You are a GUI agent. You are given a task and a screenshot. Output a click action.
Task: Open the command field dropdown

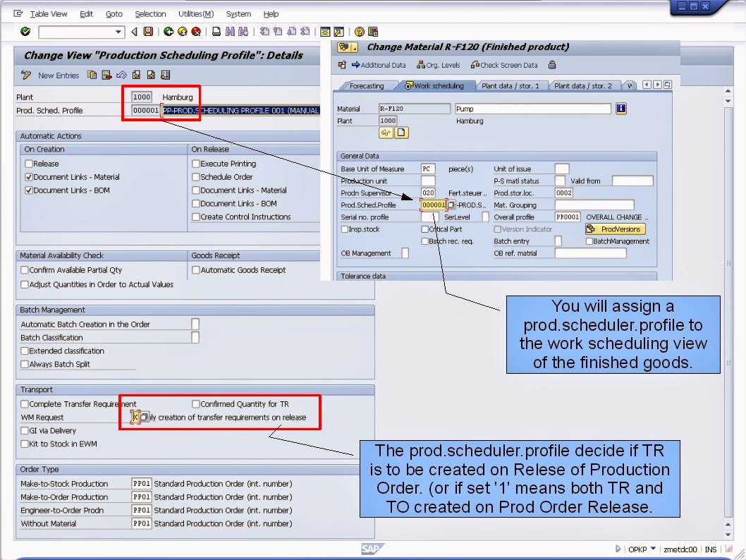point(118,32)
